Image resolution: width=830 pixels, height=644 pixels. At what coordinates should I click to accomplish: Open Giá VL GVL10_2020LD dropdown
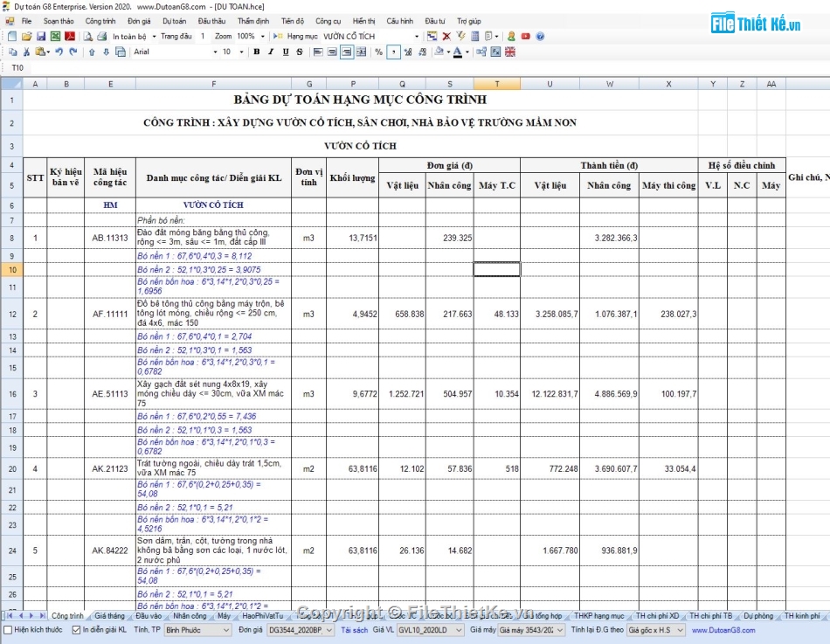point(431,630)
